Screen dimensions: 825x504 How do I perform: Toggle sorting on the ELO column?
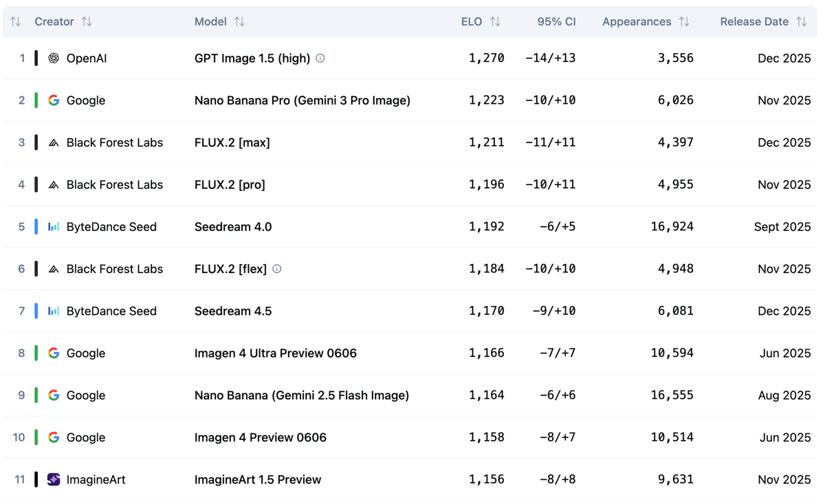pyautogui.click(x=494, y=21)
